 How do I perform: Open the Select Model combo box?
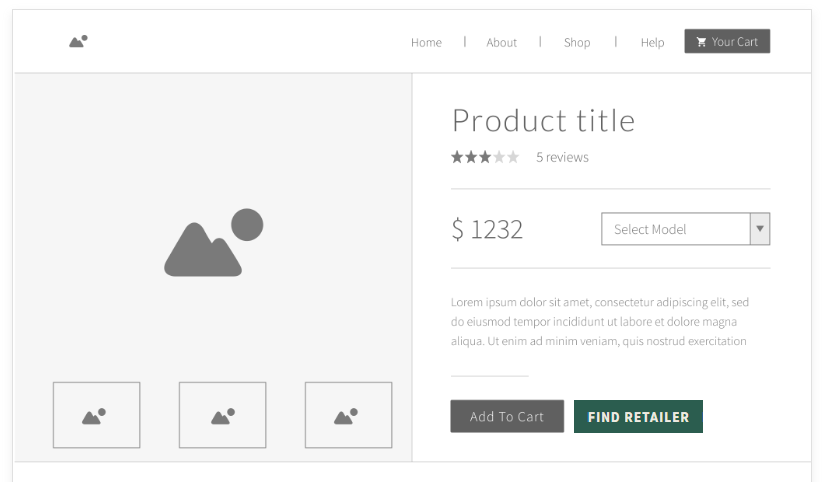pos(685,229)
